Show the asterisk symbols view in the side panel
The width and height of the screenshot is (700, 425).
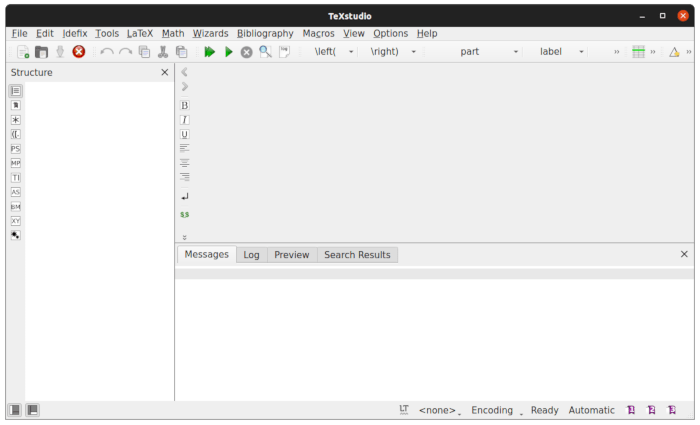click(x=16, y=120)
